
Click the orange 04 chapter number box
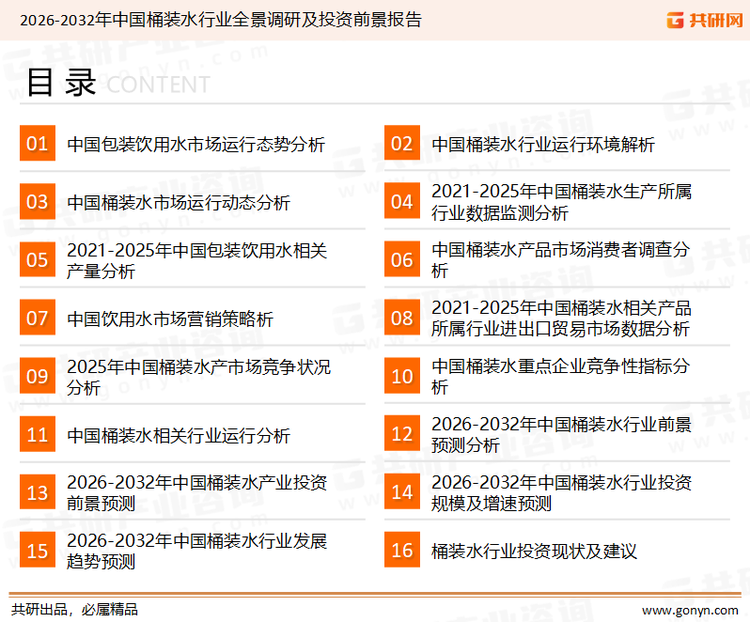(402, 201)
